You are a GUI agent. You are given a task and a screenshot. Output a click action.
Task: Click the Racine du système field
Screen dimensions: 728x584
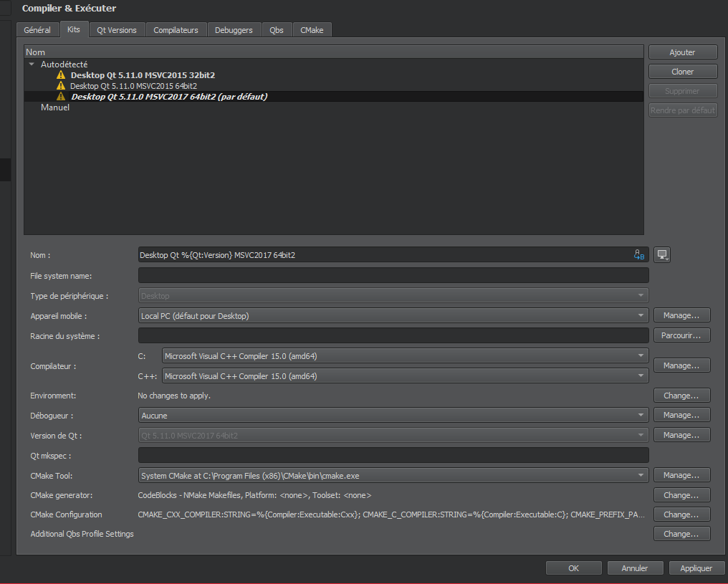pyautogui.click(x=393, y=335)
